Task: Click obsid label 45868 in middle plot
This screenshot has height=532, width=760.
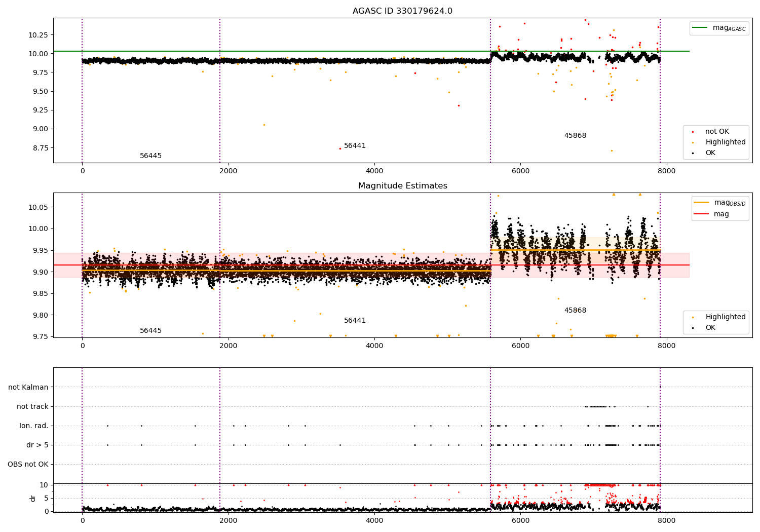Action: pyautogui.click(x=575, y=311)
